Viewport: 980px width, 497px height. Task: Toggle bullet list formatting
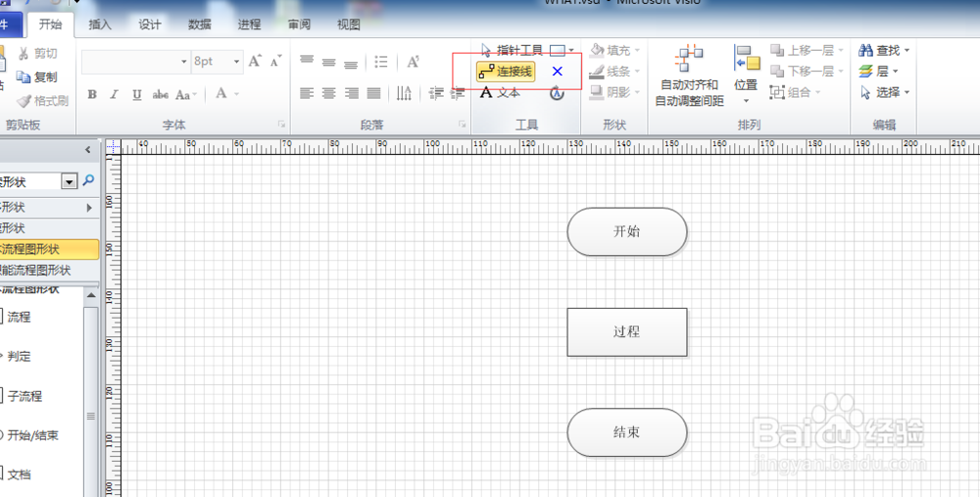381,61
